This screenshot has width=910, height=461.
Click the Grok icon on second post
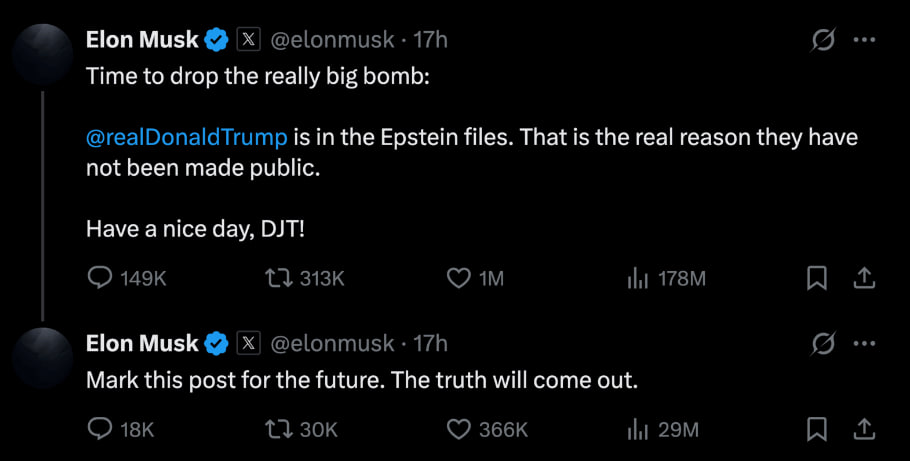(824, 343)
